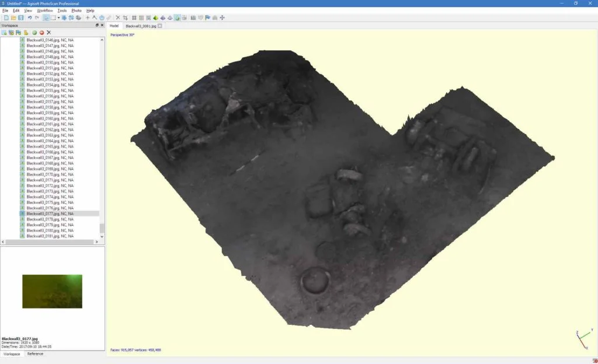This screenshot has width=598, height=364.
Task: Close the Workspace panel
Action: [102, 25]
